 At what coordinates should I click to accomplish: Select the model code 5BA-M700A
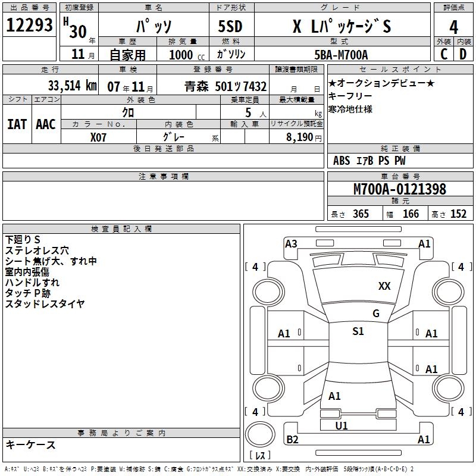[341, 55]
